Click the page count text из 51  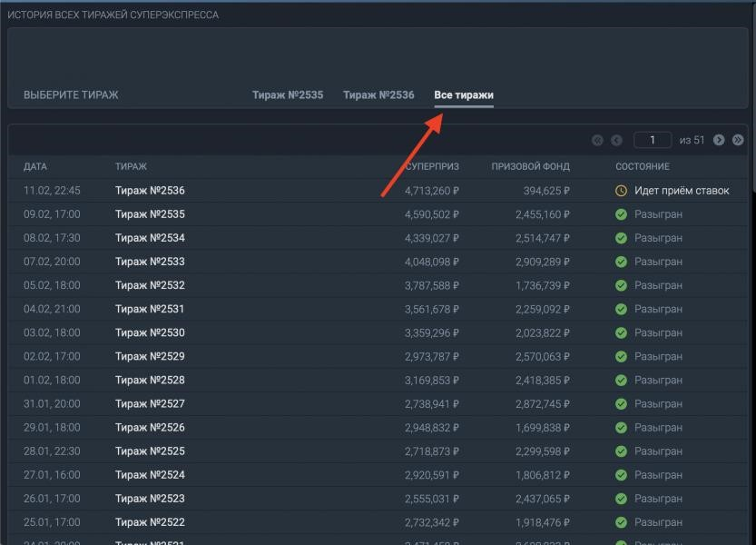[692, 141]
